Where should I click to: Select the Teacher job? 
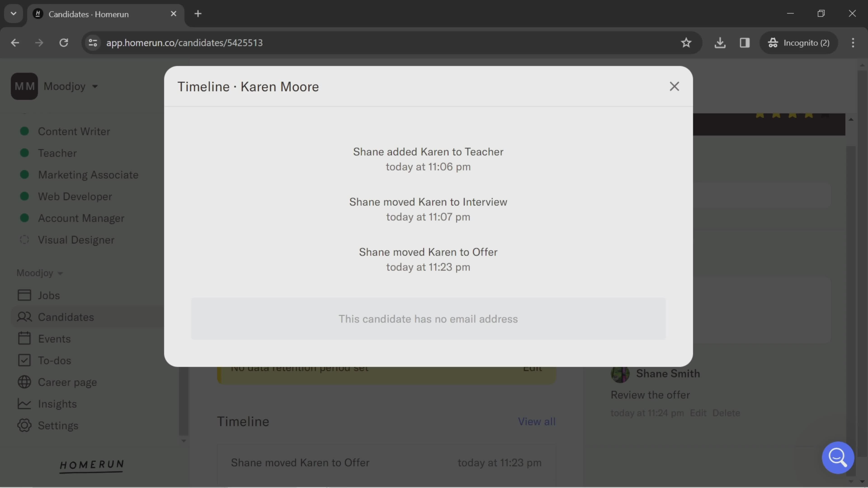tap(57, 153)
